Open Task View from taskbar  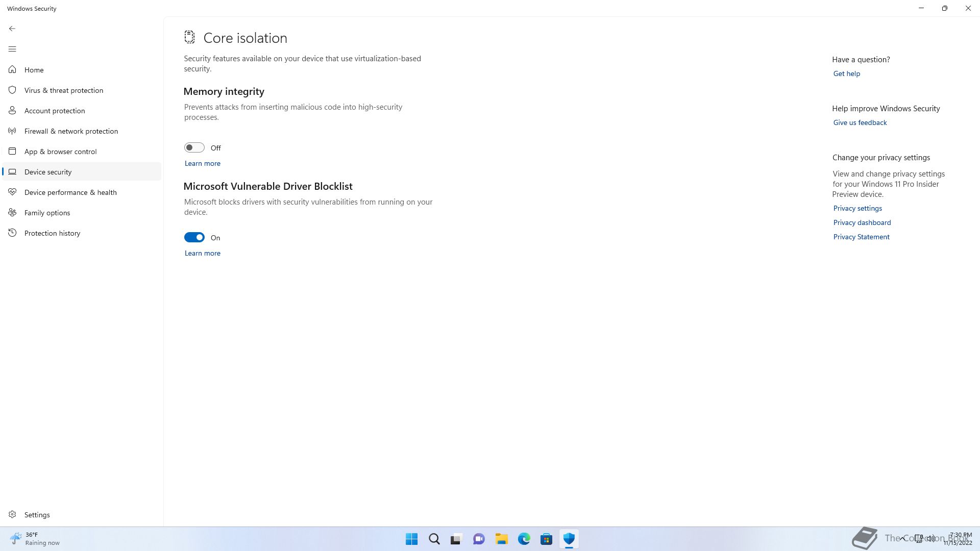click(456, 539)
